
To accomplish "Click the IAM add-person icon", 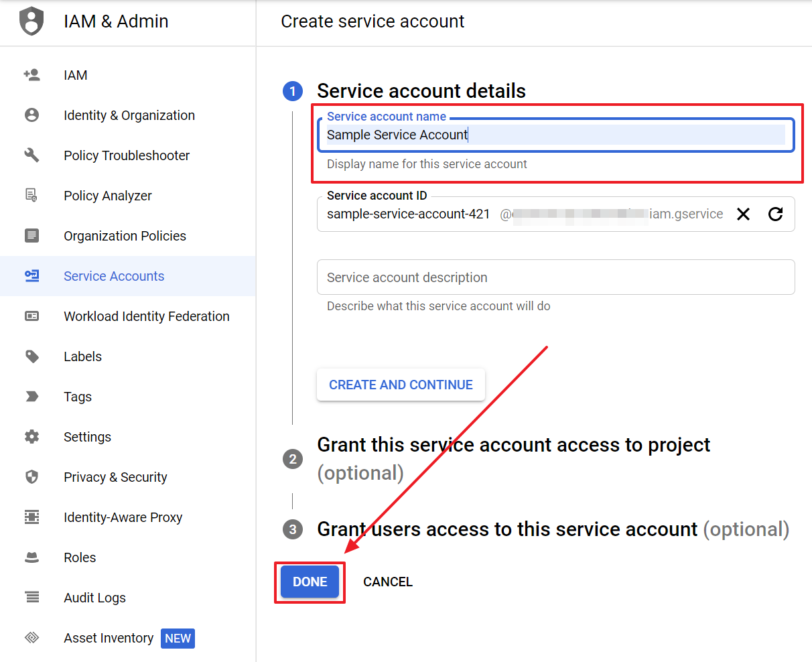I will click(x=31, y=75).
